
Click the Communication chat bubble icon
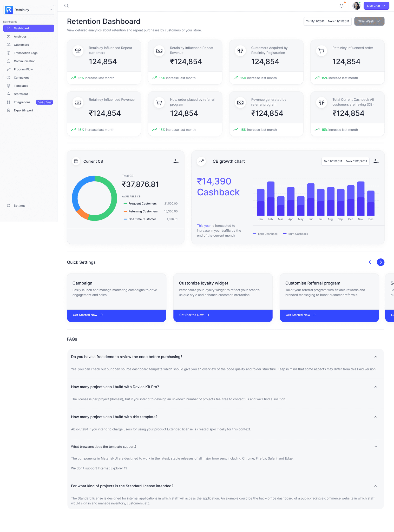click(9, 61)
